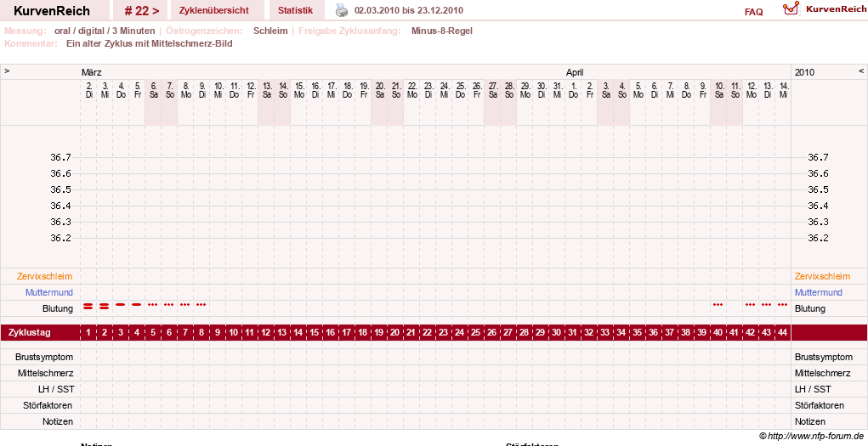Click the printer icon
Image resolution: width=868 pixels, height=446 pixels.
(x=342, y=10)
